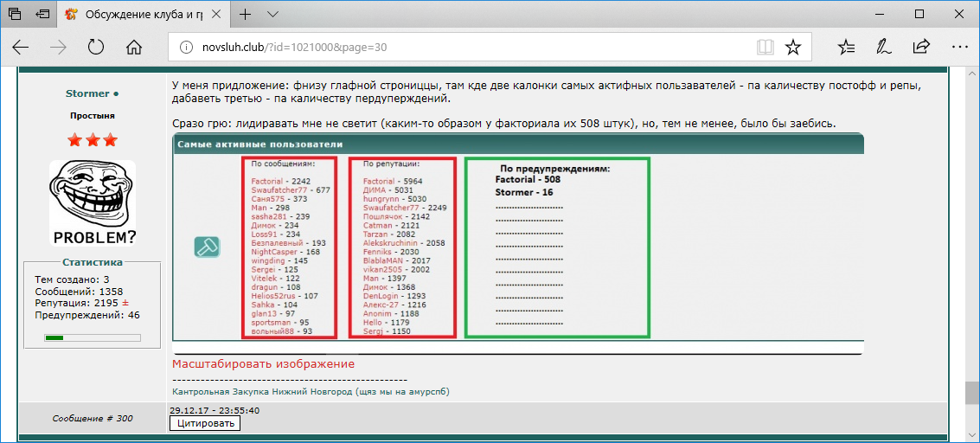Close the Обсуждение клуба tab
Image resolution: width=980 pixels, height=443 pixels.
tap(217, 15)
